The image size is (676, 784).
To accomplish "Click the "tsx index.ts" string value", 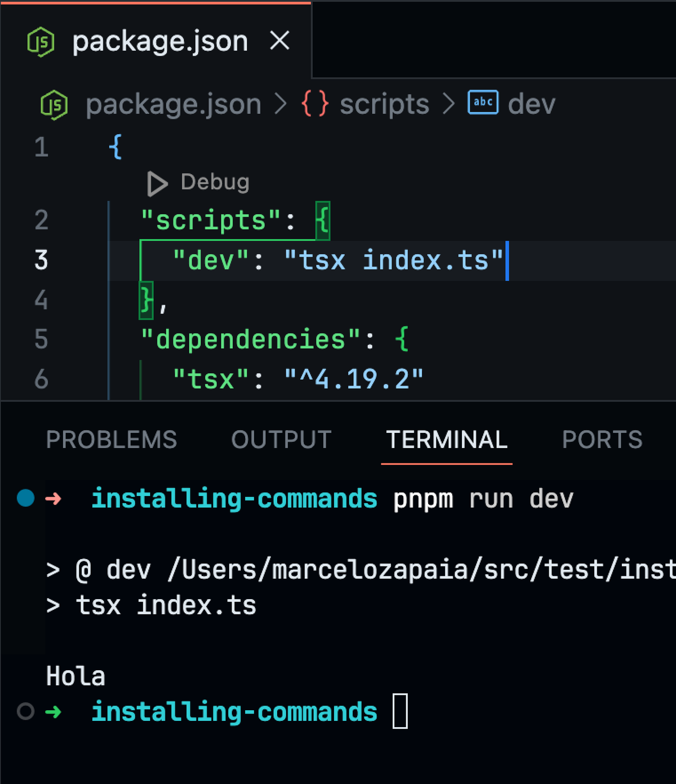I will pos(394,260).
